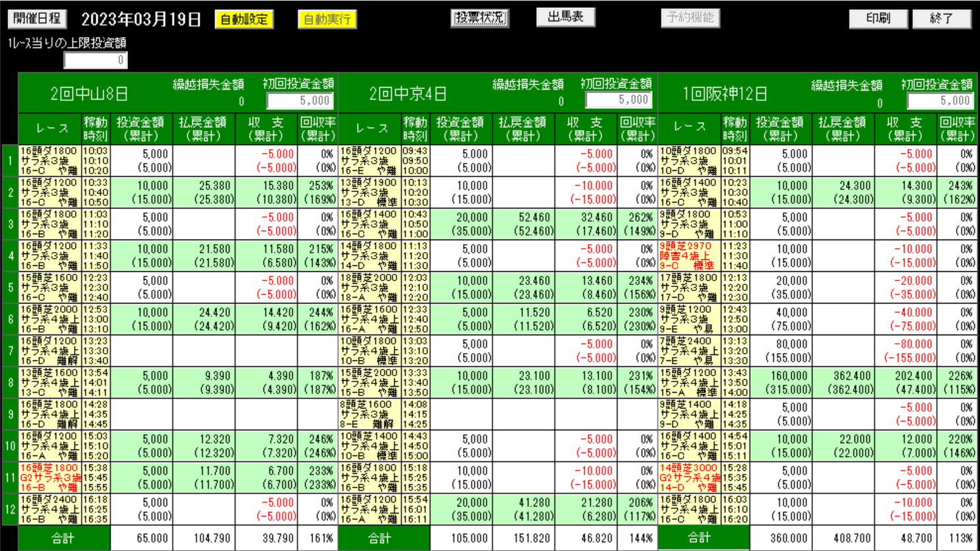Start the 自動実行 auto-run button
The width and height of the screenshot is (980, 551).
tap(327, 19)
